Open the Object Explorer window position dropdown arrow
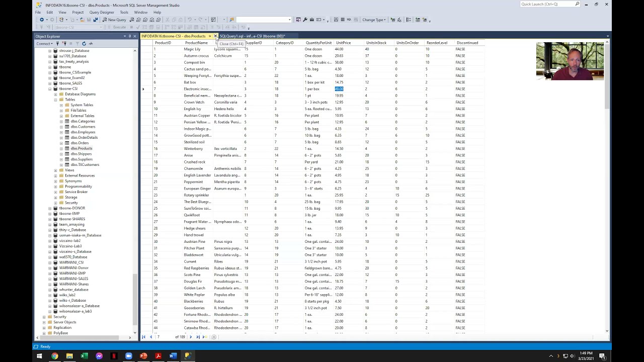This screenshot has height=362, width=644. pyautogui.click(x=124, y=36)
